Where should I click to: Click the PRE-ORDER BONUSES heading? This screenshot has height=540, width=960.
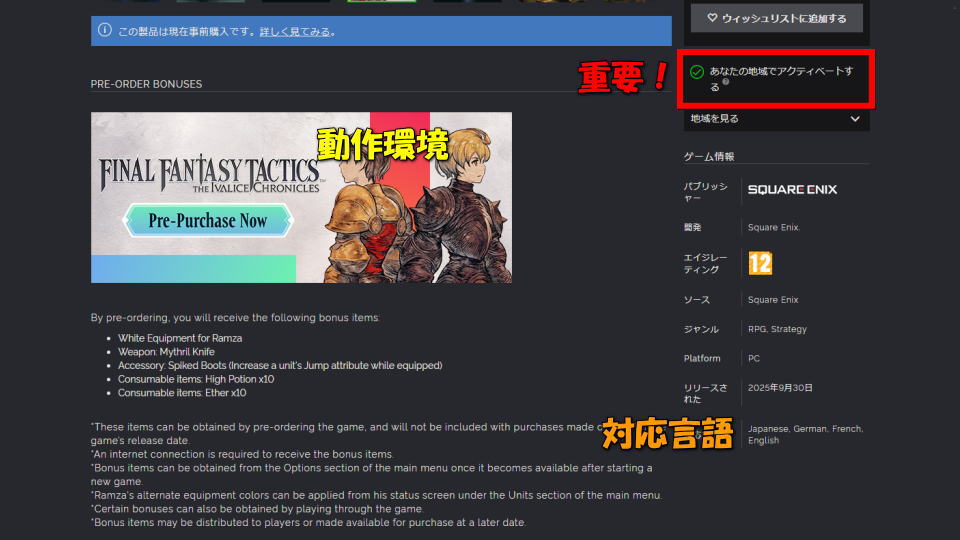coord(146,84)
